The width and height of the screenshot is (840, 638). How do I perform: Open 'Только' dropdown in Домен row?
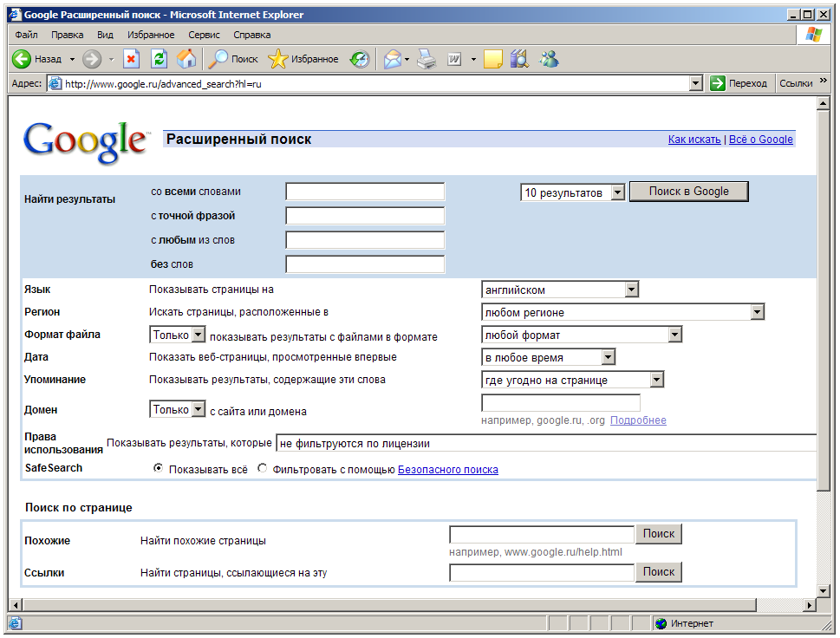178,409
